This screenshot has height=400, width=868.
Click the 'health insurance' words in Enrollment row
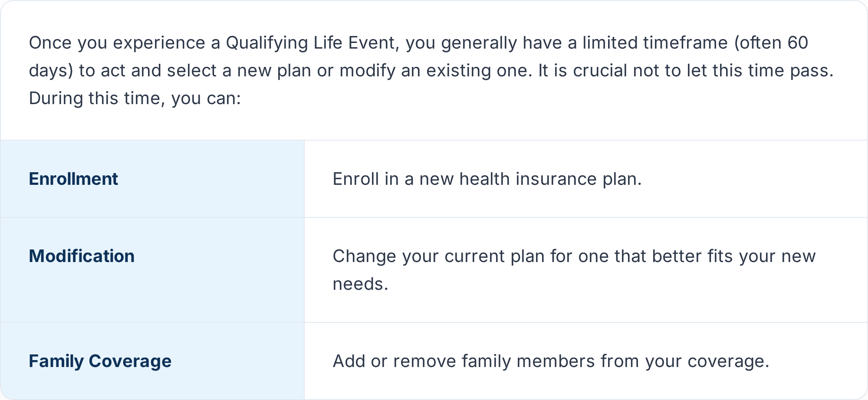(x=528, y=179)
